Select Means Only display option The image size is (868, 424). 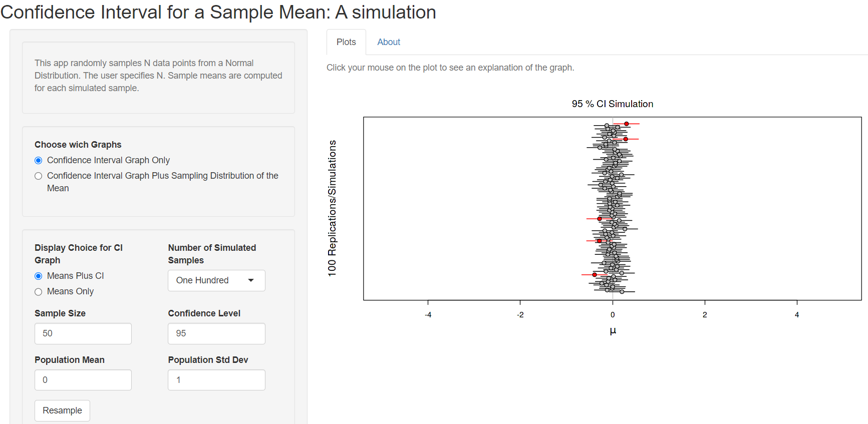[39, 292]
